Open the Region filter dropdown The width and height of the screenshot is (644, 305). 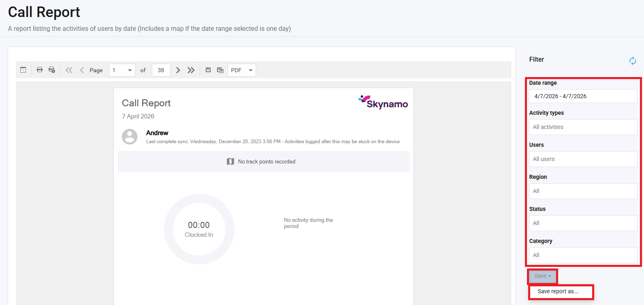pos(583,191)
